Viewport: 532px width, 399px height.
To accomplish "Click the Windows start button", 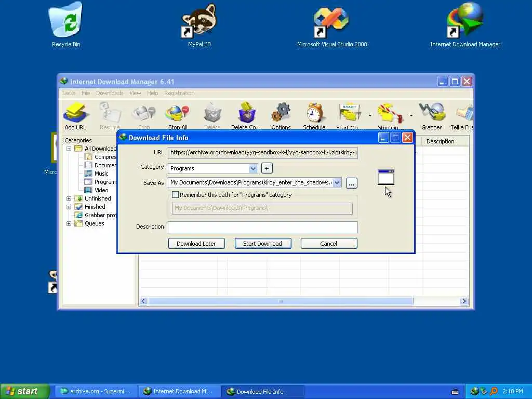I will point(24,391).
